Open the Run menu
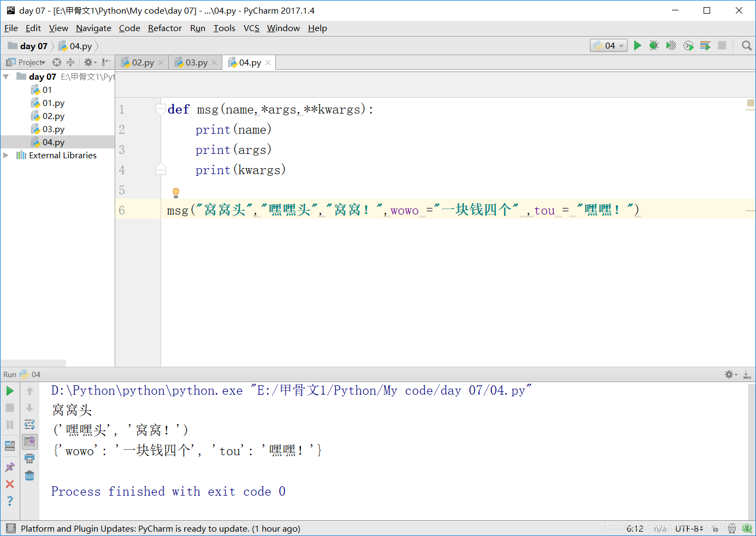 [x=198, y=28]
